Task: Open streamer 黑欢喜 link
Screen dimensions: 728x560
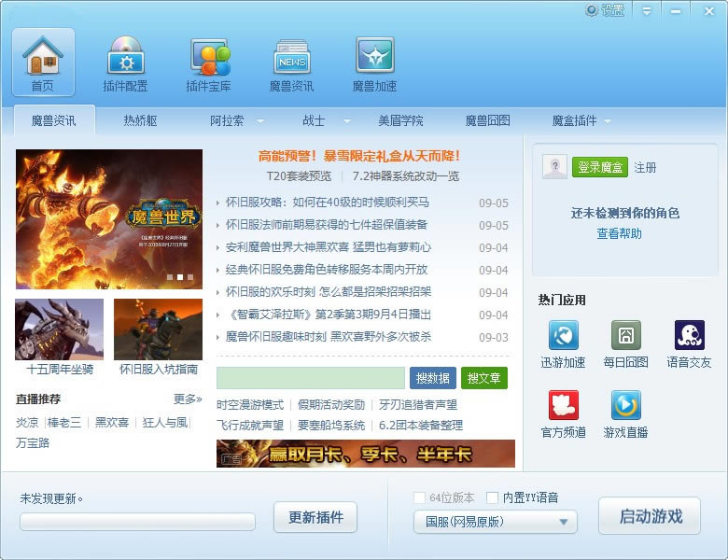Action: (x=112, y=423)
